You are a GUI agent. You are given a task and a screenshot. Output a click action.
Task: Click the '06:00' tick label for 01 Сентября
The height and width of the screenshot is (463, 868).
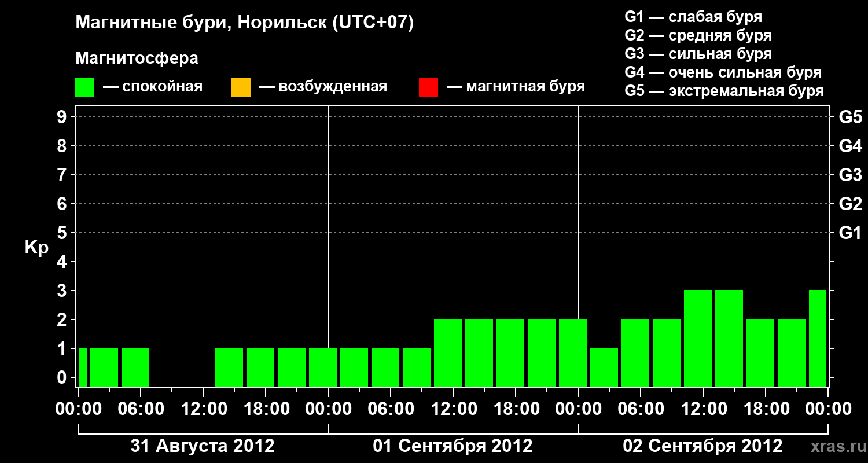(390, 409)
